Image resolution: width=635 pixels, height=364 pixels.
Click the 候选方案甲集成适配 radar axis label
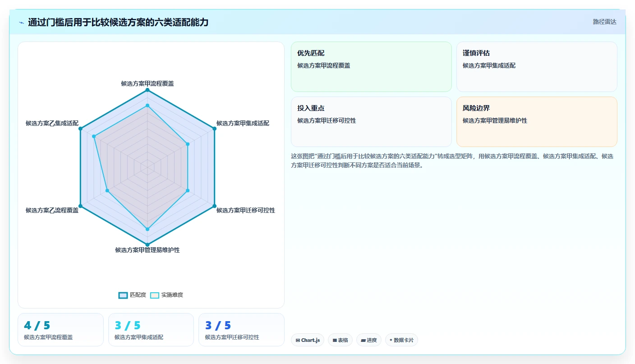point(243,123)
